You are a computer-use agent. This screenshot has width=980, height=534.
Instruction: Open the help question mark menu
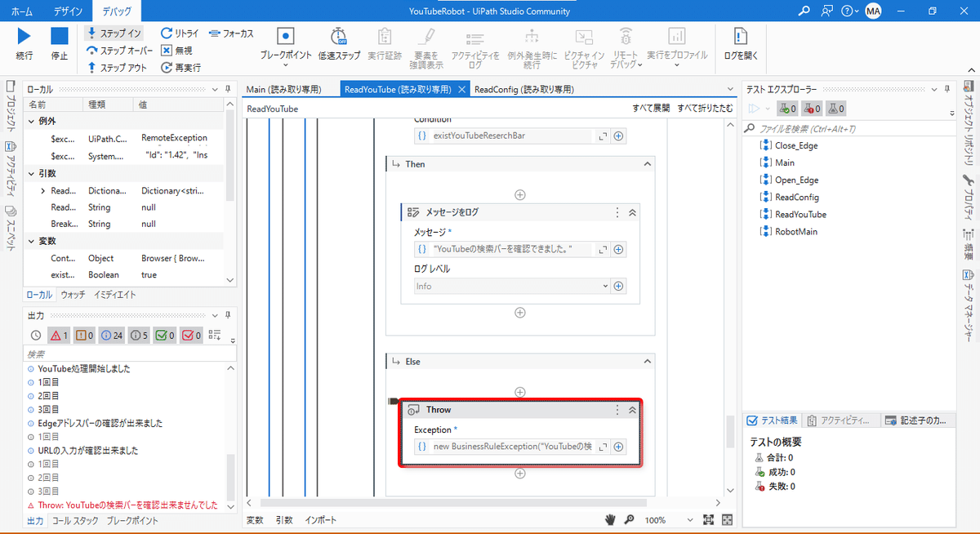point(849,11)
